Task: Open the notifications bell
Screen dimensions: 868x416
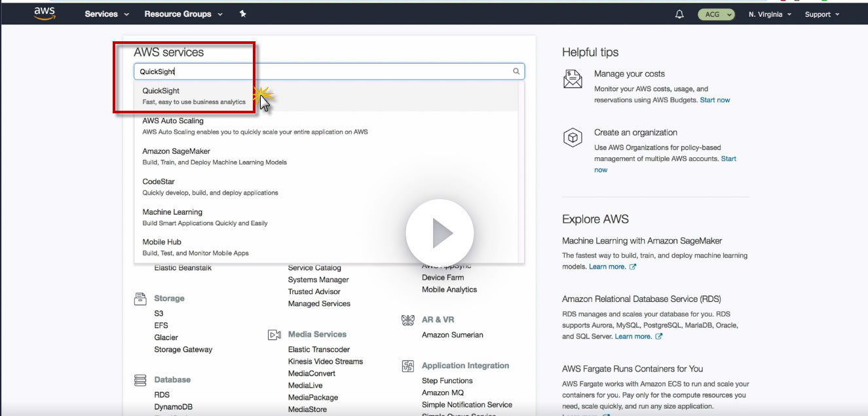Action: (x=679, y=14)
